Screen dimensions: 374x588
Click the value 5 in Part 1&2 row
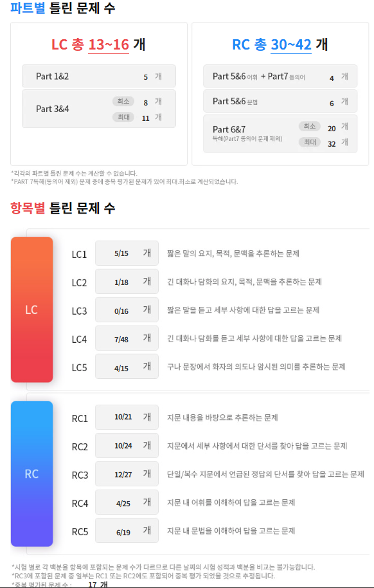point(145,77)
